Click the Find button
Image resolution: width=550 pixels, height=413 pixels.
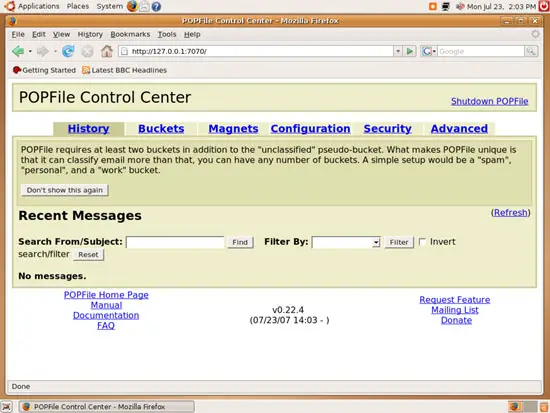click(240, 242)
